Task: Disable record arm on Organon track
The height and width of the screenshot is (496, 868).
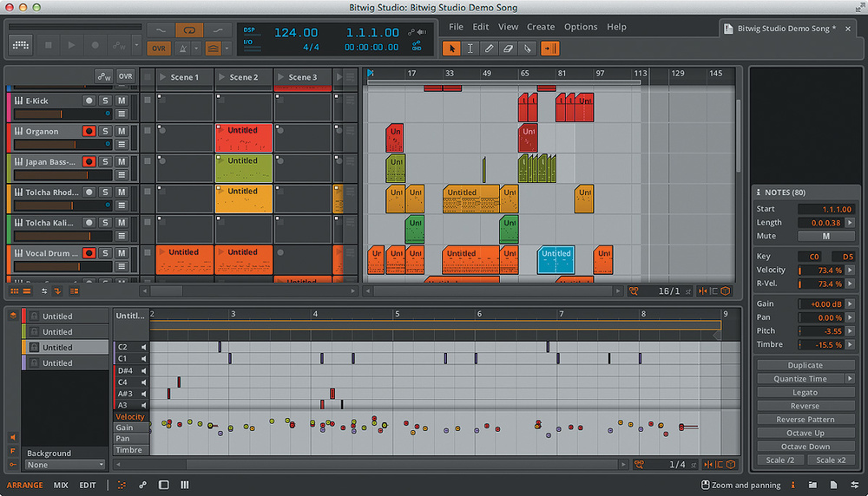Action: (x=89, y=132)
